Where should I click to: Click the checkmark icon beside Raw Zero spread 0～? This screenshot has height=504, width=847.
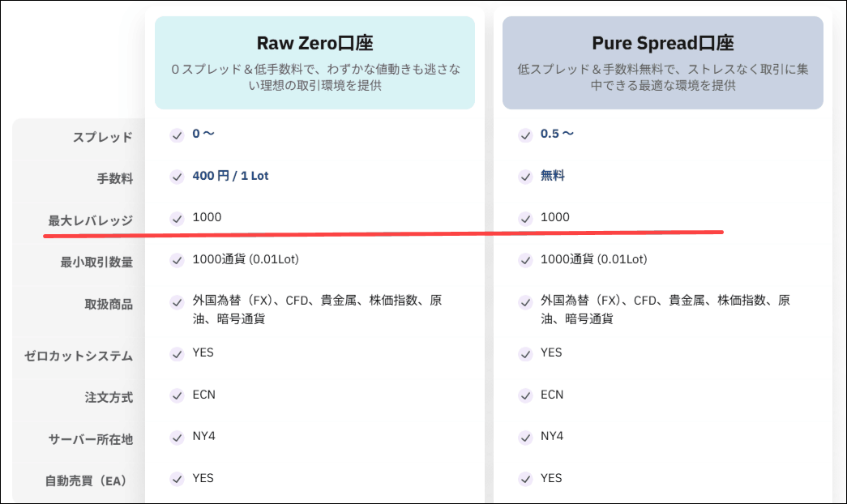tap(177, 135)
